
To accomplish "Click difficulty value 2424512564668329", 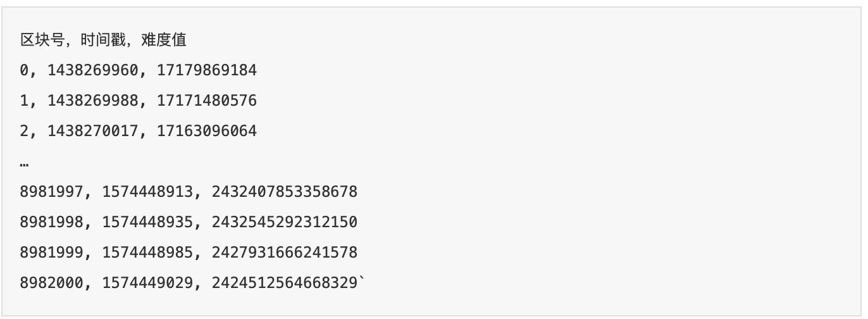I will pos(285,282).
